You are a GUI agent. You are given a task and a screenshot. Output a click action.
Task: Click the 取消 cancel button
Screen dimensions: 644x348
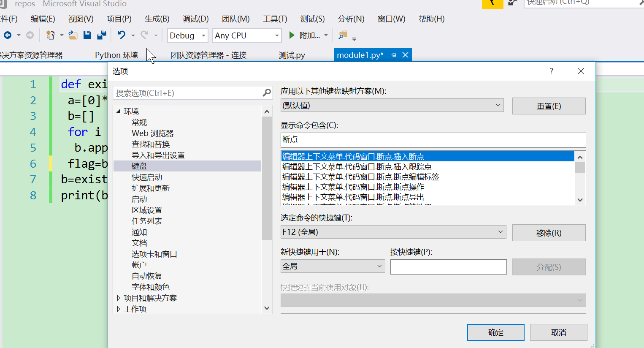point(558,332)
